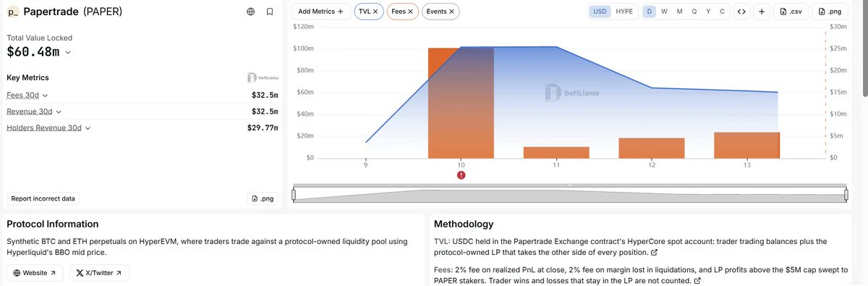Click the $29.77m Holders Revenue value
The image size is (868, 286).
(263, 127)
